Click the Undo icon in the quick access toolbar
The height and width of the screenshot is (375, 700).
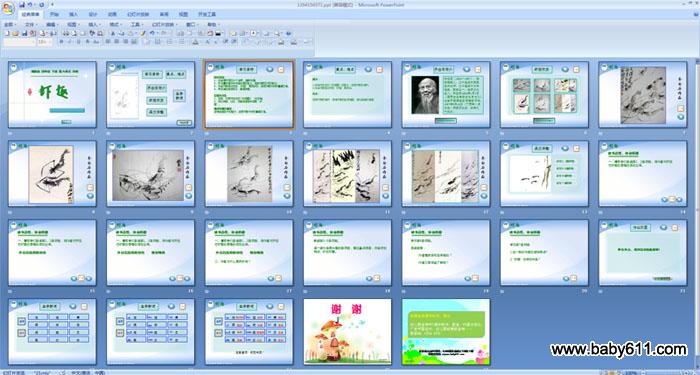(x=29, y=5)
